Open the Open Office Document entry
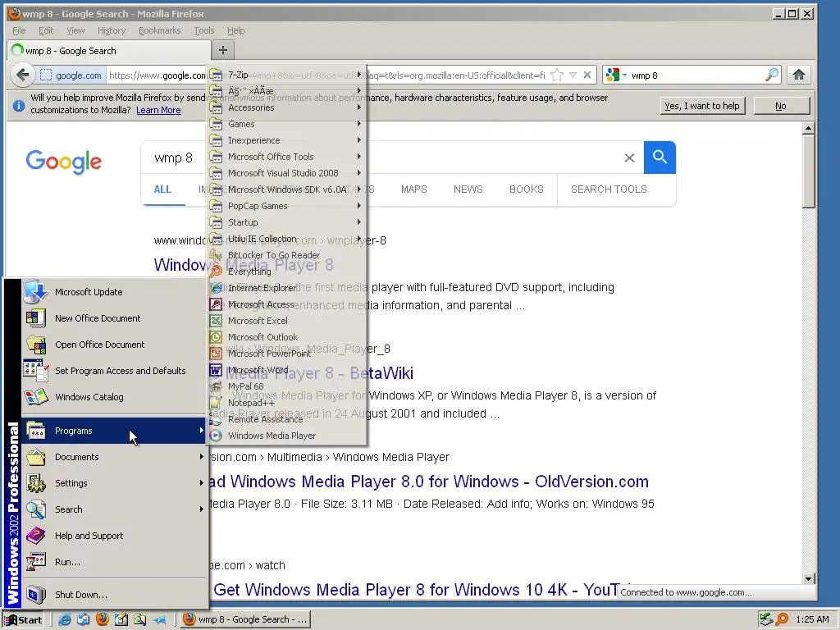Viewport: 840px width, 630px height. tap(113, 345)
